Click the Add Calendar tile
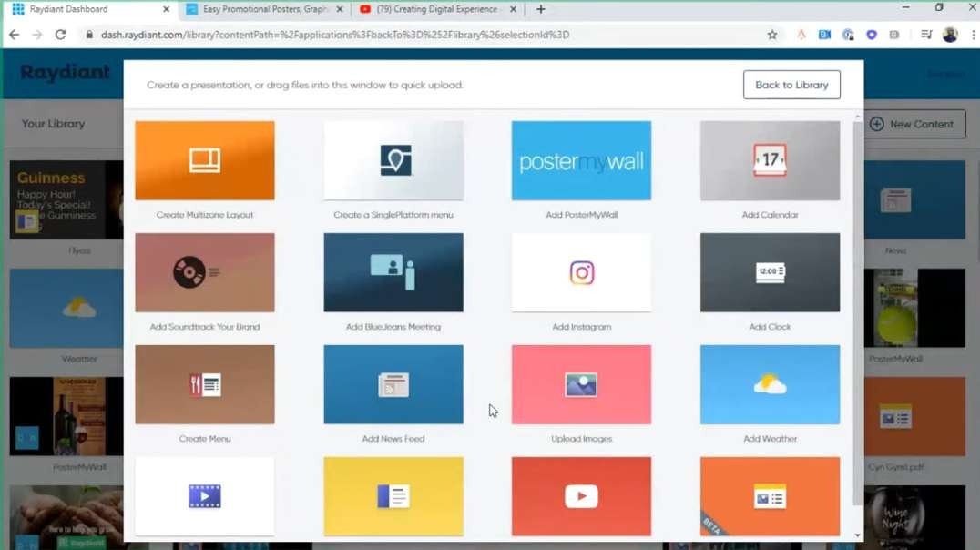The width and height of the screenshot is (980, 550). (770, 161)
